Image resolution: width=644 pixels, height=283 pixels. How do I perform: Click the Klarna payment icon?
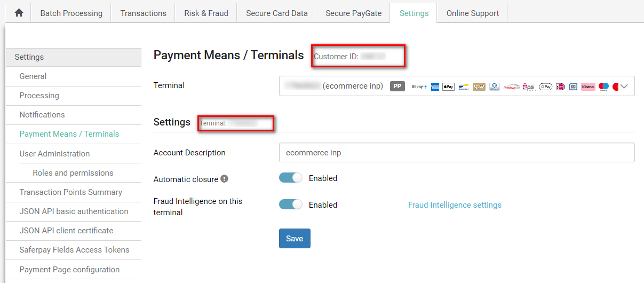pos(588,87)
